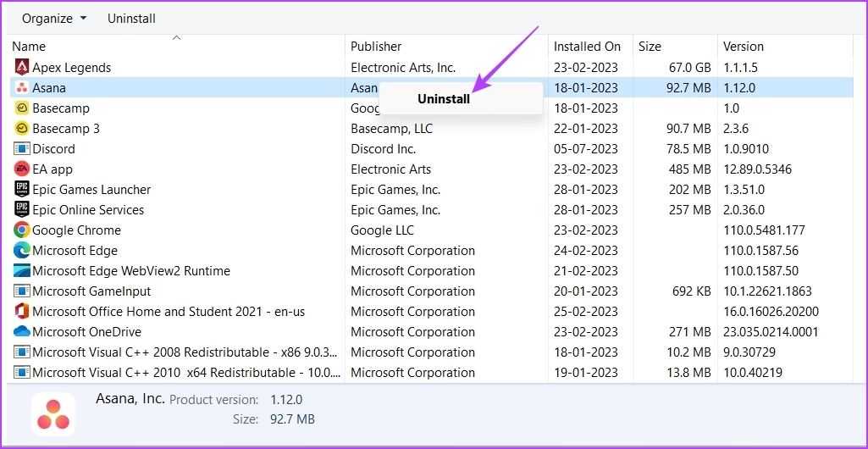Click the Version column header
The height and width of the screenshot is (449, 868).
[743, 47]
